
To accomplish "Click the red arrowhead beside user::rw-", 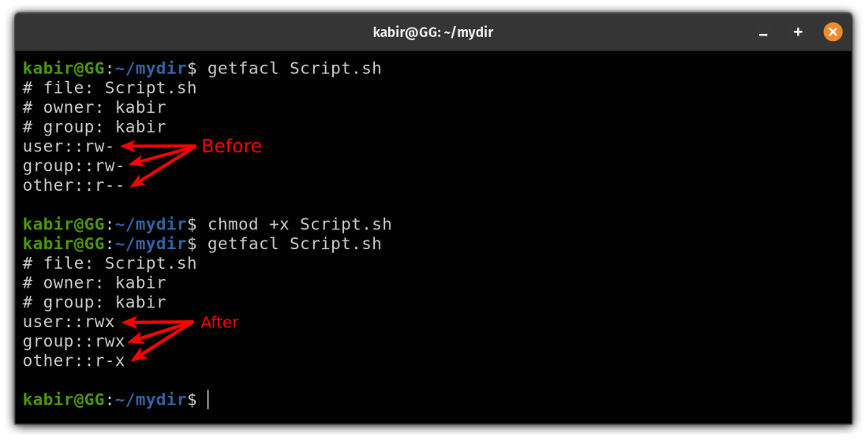I will click(x=127, y=147).
